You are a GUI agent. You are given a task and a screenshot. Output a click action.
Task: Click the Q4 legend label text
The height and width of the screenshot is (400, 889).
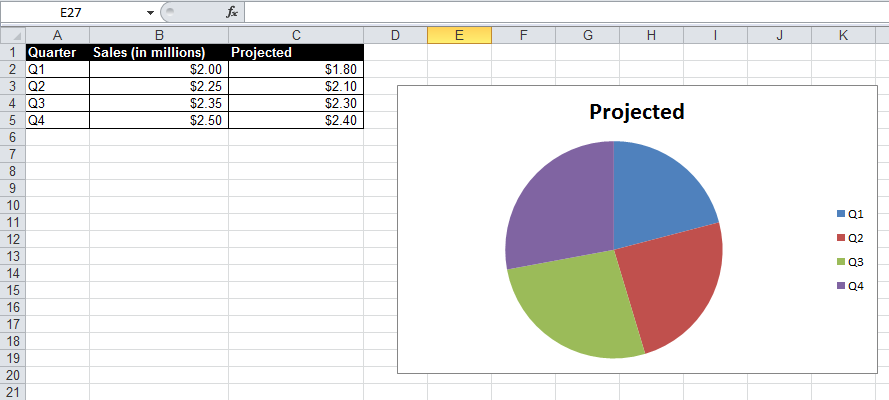point(856,286)
